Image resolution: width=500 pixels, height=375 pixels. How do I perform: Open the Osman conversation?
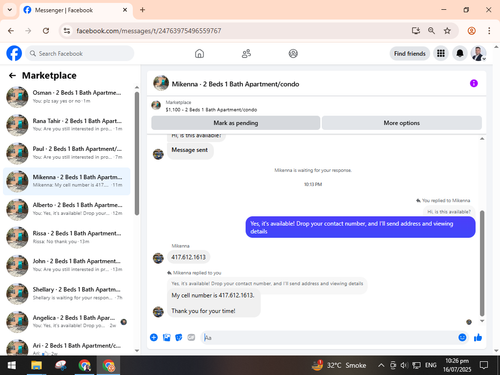tap(67, 97)
